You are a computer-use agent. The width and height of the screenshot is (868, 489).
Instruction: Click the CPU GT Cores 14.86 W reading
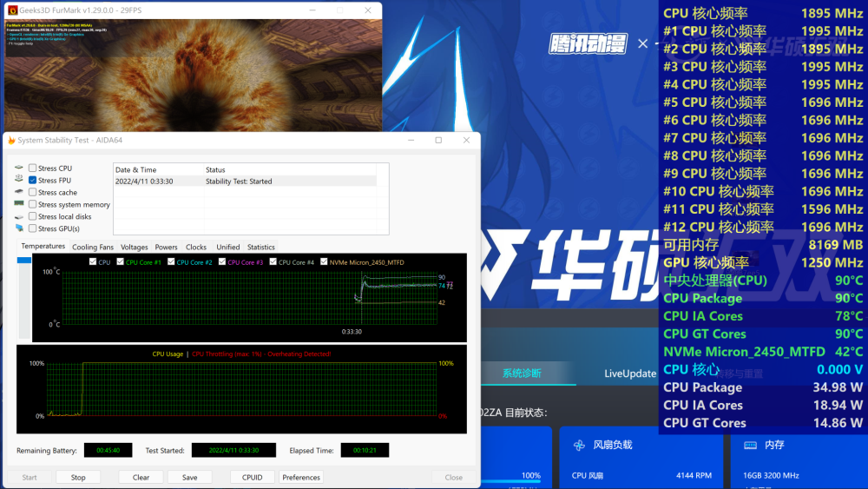tap(763, 423)
